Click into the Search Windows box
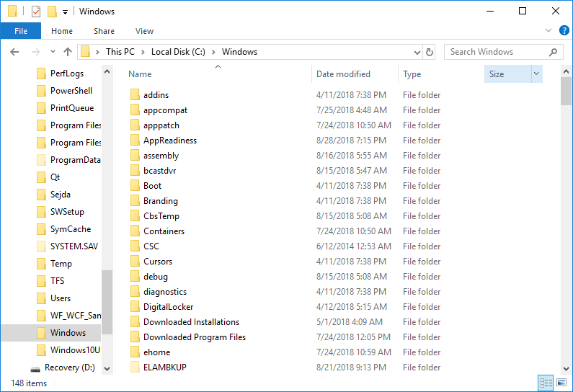The height and width of the screenshot is (392, 573). click(497, 52)
